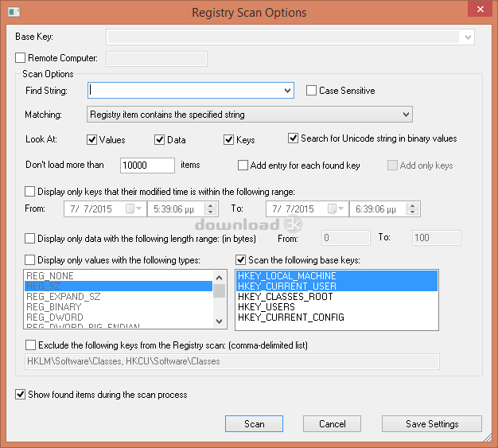Viewport: 498px width, 448px height.
Task: Open the Find String dropdown list
Action: pos(286,91)
